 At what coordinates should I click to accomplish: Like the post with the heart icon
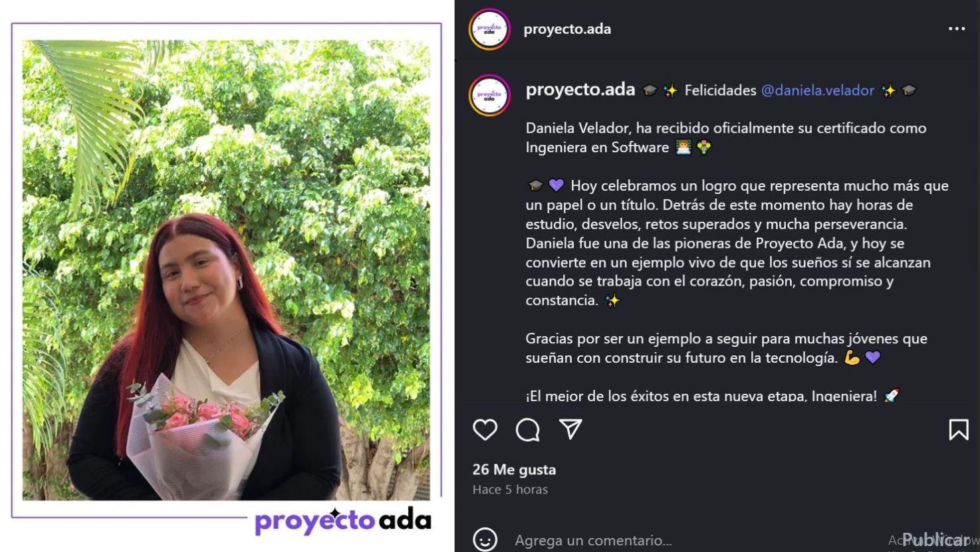pos(485,430)
